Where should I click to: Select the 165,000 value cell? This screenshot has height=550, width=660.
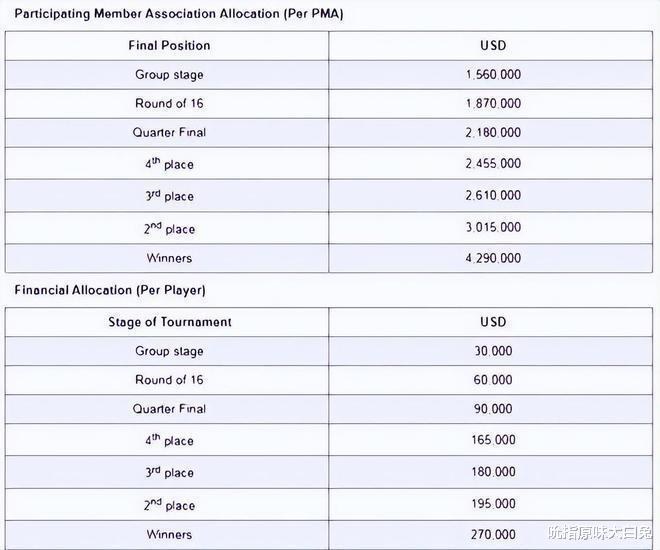493,440
